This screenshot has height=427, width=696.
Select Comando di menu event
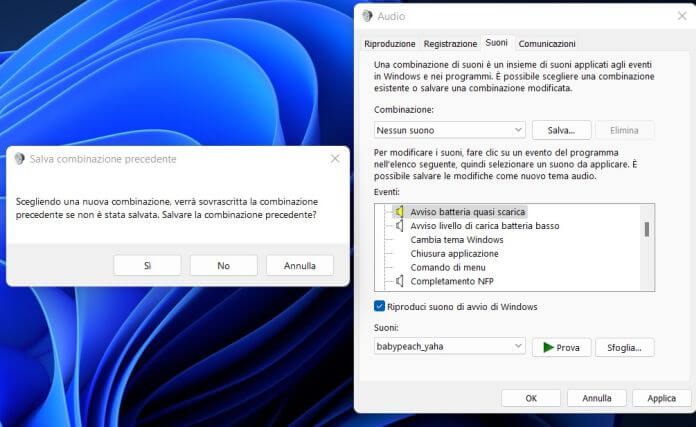click(448, 267)
